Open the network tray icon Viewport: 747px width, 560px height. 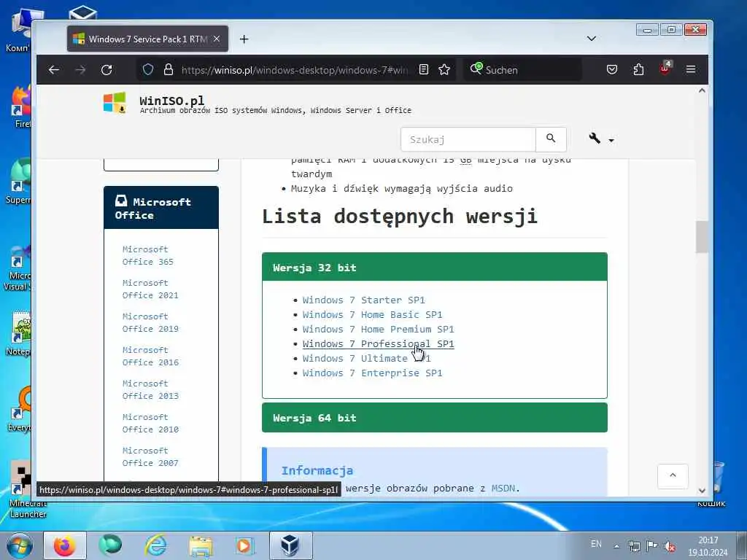pos(635,546)
